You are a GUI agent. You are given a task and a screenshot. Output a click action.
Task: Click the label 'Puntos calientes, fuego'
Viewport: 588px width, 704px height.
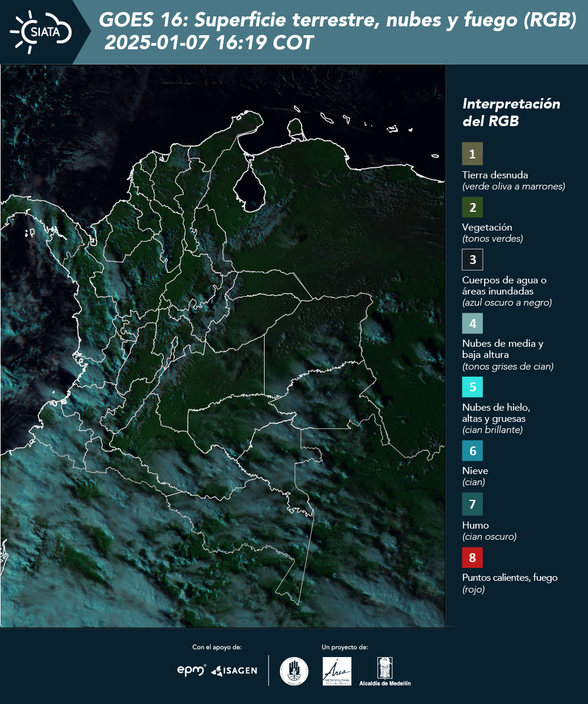point(510,578)
